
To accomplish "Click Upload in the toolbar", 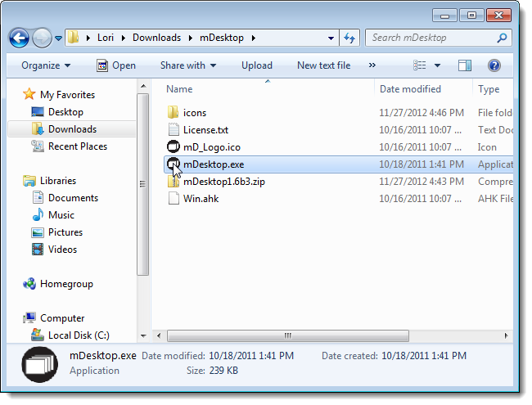I will click(x=257, y=65).
